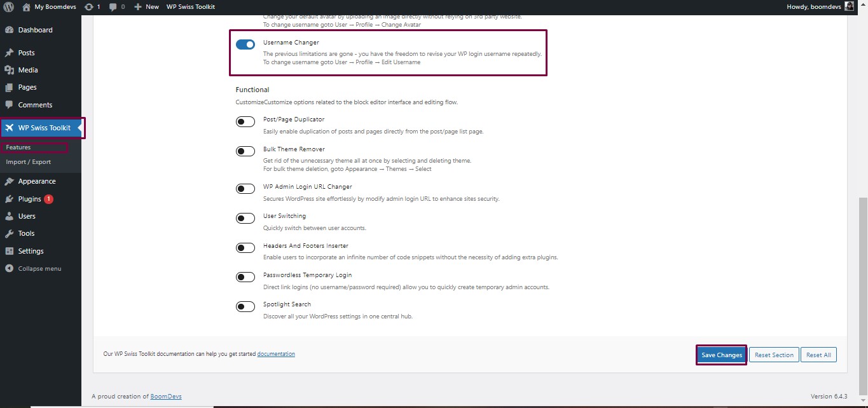The image size is (868, 408).
Task: Click the red Plugins update badge
Action: point(48,199)
